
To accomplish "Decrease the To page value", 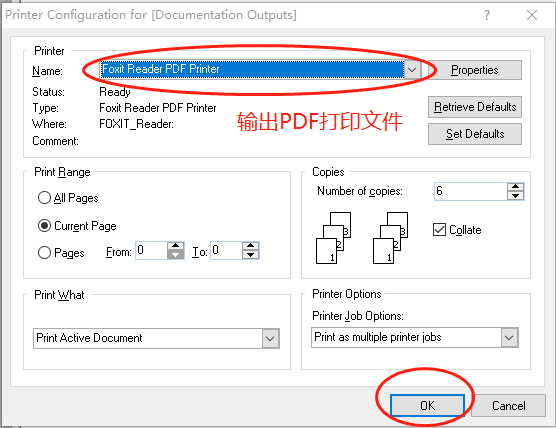I will tap(251, 255).
